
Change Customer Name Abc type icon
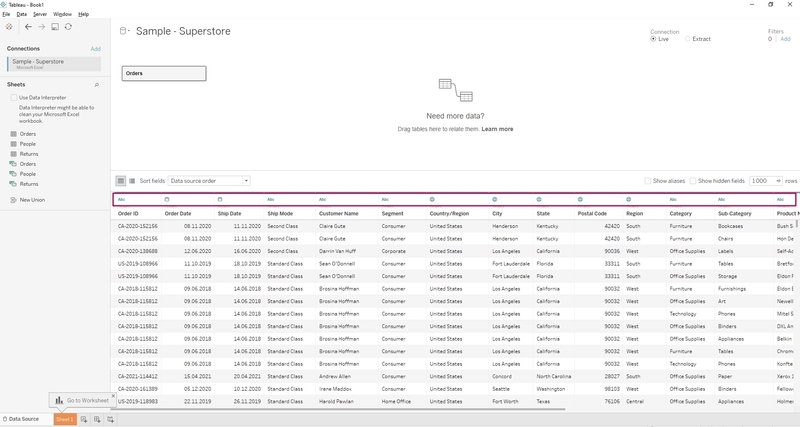pos(322,199)
